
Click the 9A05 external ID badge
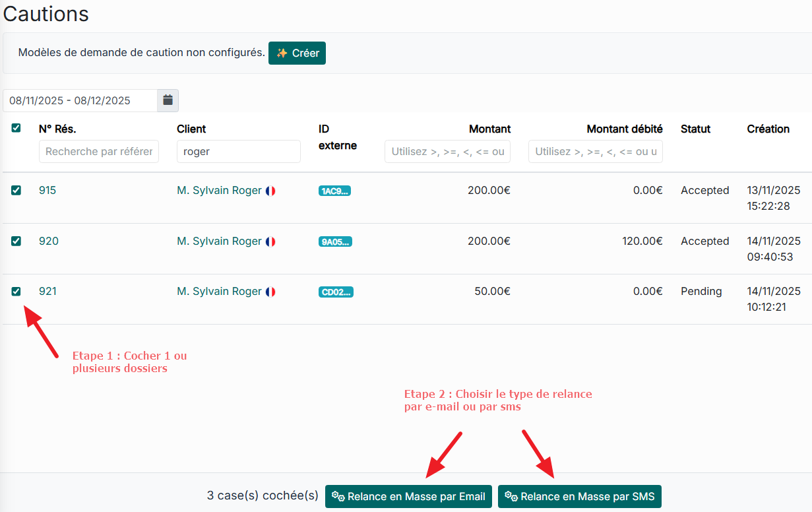point(335,242)
